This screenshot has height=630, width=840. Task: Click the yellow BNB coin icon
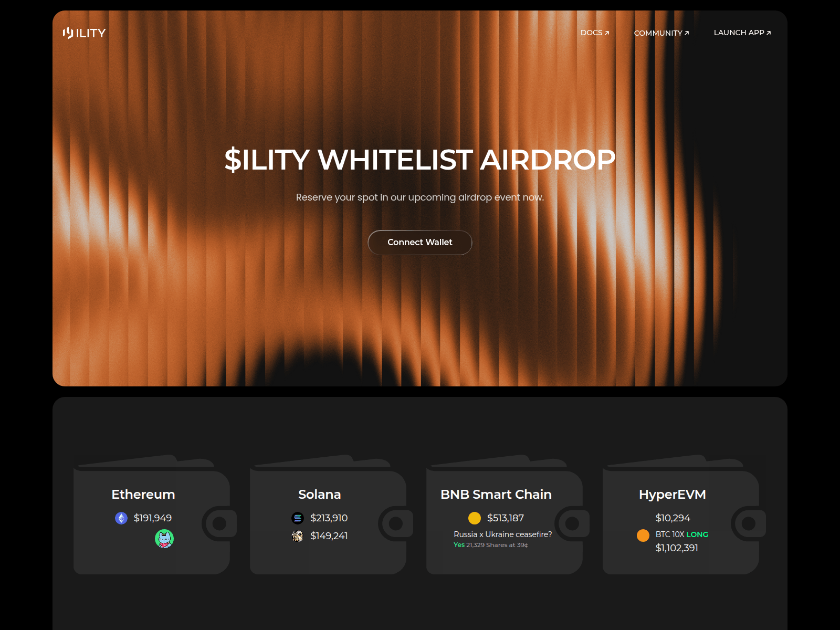pyautogui.click(x=475, y=518)
